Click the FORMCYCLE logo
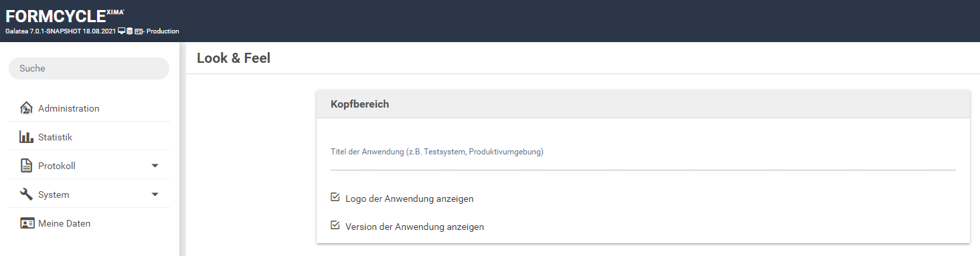The height and width of the screenshot is (256, 980). pyautogui.click(x=65, y=16)
